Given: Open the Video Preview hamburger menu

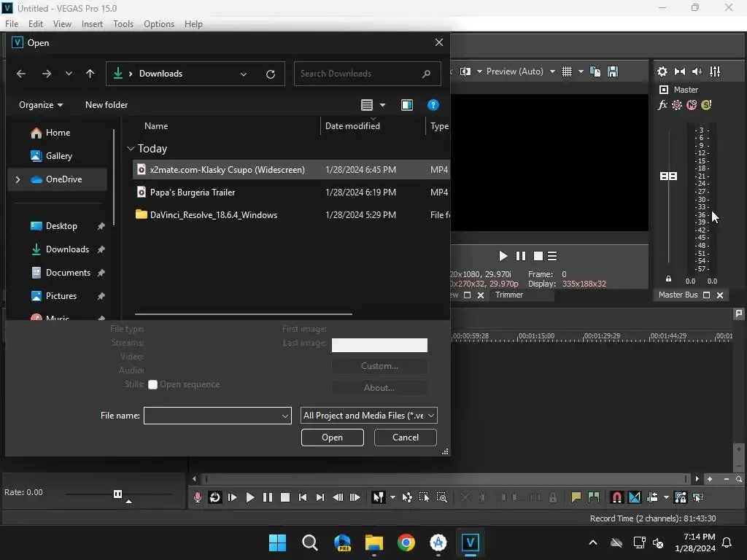Looking at the screenshot, I should 552,256.
